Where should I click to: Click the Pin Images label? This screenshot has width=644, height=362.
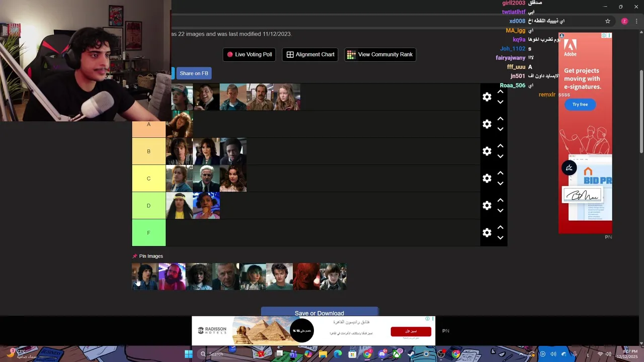(x=151, y=256)
